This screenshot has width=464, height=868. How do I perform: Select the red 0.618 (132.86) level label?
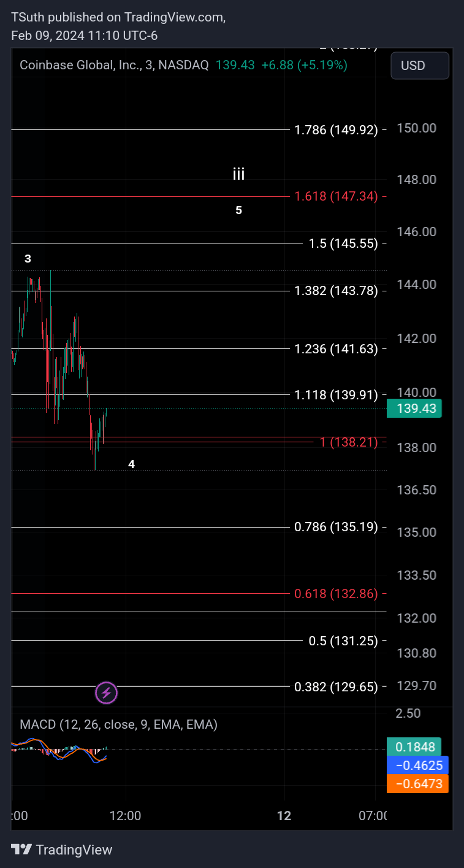point(336,593)
